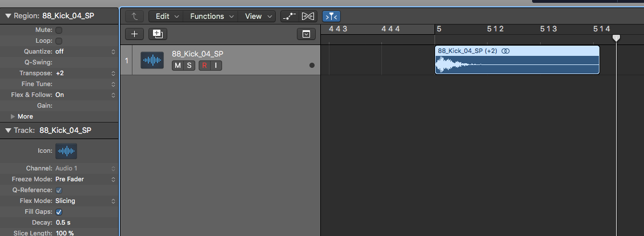Enable the region Loop checkbox
The height and width of the screenshot is (236, 644).
[59, 40]
